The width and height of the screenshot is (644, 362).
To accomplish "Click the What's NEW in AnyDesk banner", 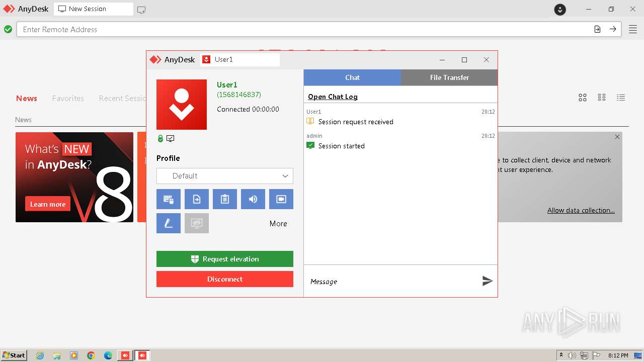I will tap(74, 177).
